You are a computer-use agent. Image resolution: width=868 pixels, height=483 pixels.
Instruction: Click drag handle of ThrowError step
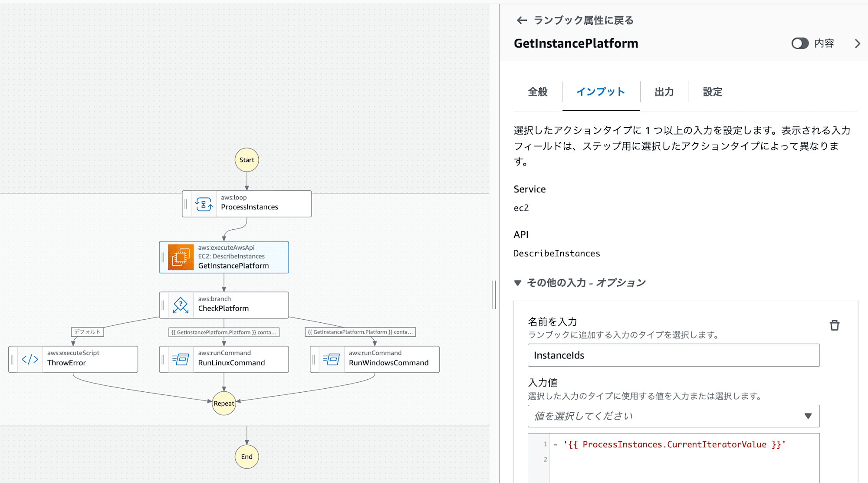pos(12,359)
